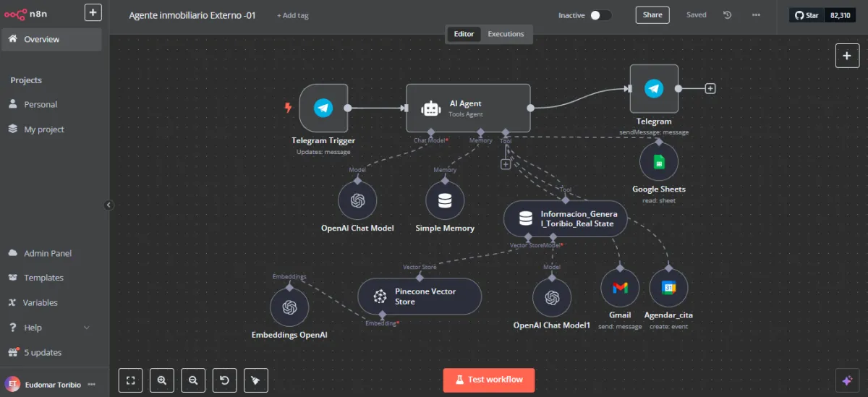Open workflow history icon
The image size is (868, 397).
pyautogui.click(x=728, y=15)
